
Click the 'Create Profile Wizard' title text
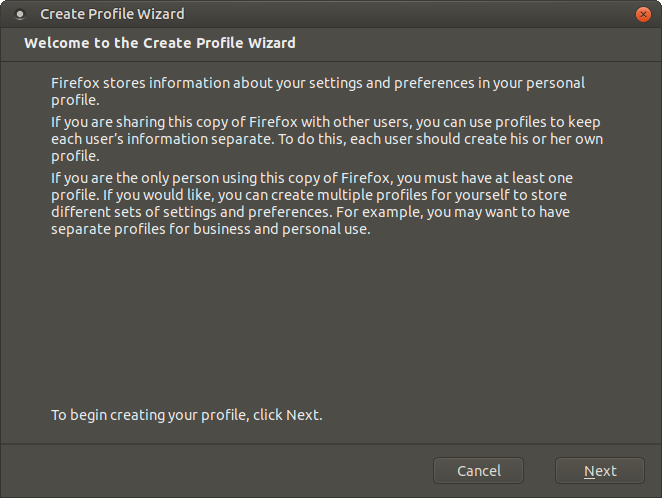112,14
